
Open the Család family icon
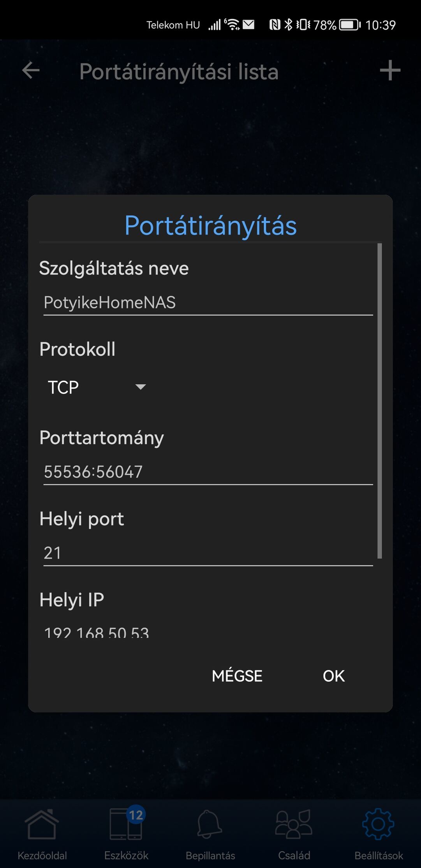point(294,824)
